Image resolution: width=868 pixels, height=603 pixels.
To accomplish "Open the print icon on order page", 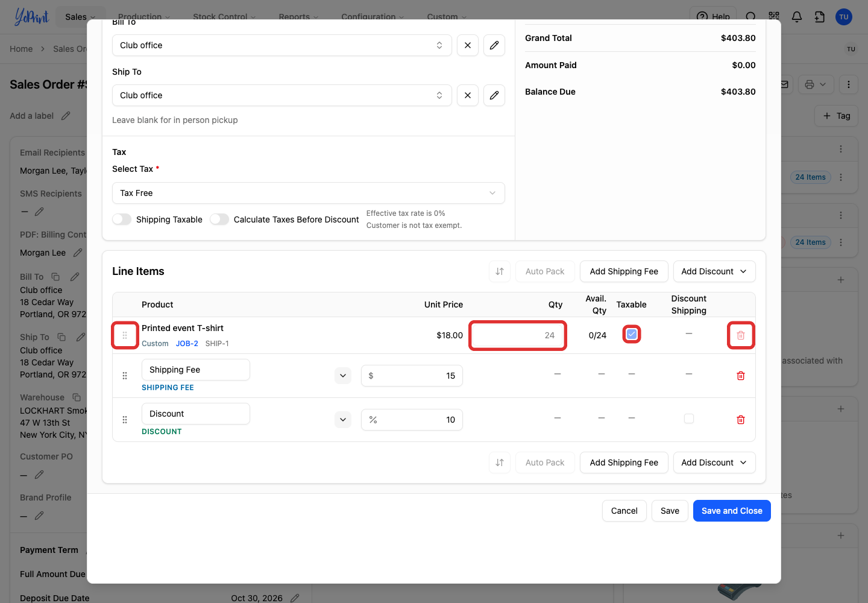I will [816, 84].
